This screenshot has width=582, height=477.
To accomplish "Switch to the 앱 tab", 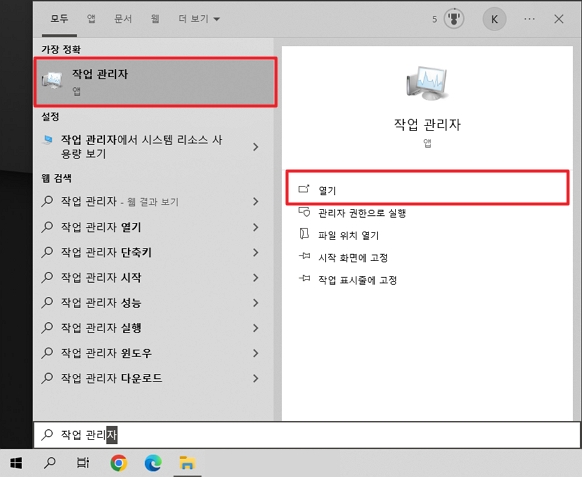I will click(x=91, y=19).
